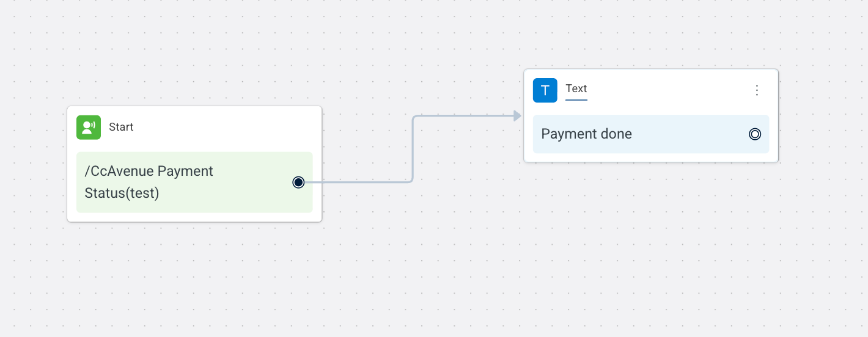
Task: Click empty dotted canvas below the nodes
Action: (x=428, y=281)
